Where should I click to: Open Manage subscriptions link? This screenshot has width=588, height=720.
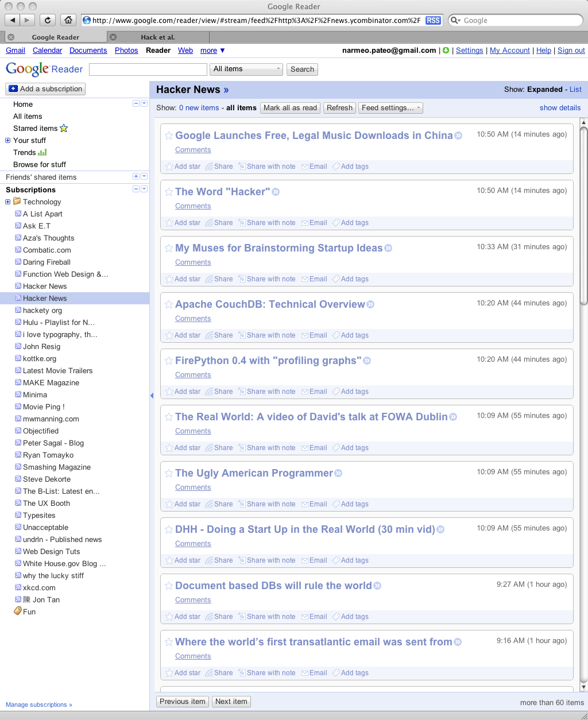39,704
